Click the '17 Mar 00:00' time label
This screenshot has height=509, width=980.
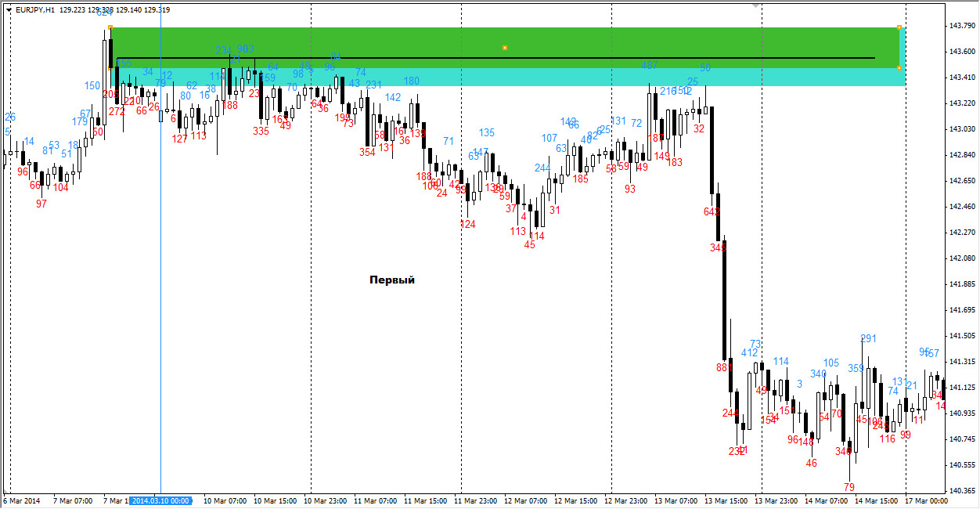coord(928,500)
